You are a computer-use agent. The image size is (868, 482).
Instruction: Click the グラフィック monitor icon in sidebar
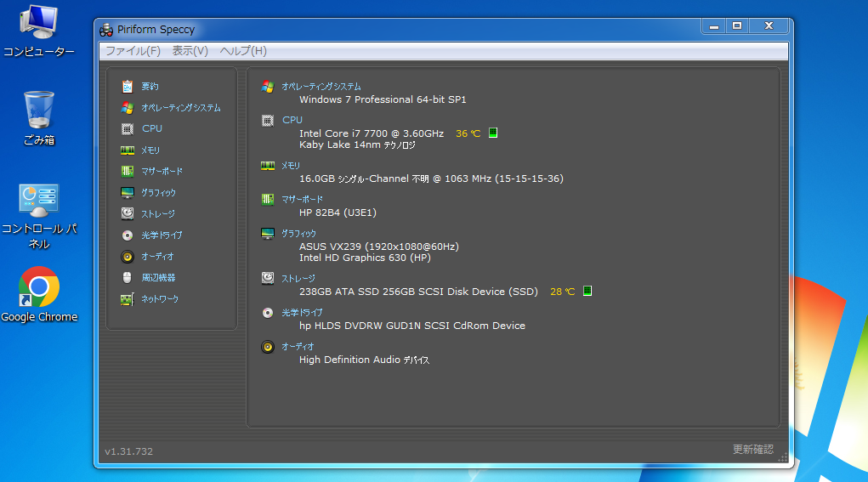(128, 193)
